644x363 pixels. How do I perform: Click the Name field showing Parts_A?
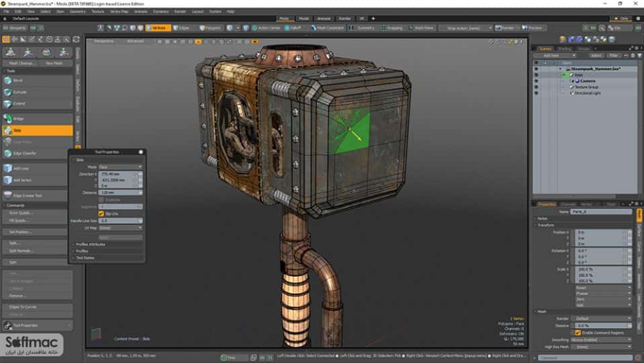(x=601, y=212)
